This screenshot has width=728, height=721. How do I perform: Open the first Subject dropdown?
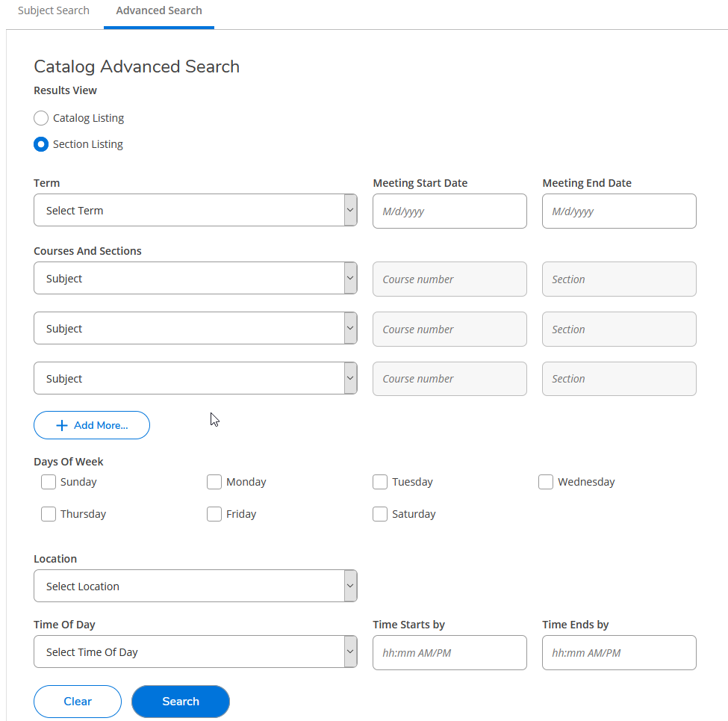point(196,278)
